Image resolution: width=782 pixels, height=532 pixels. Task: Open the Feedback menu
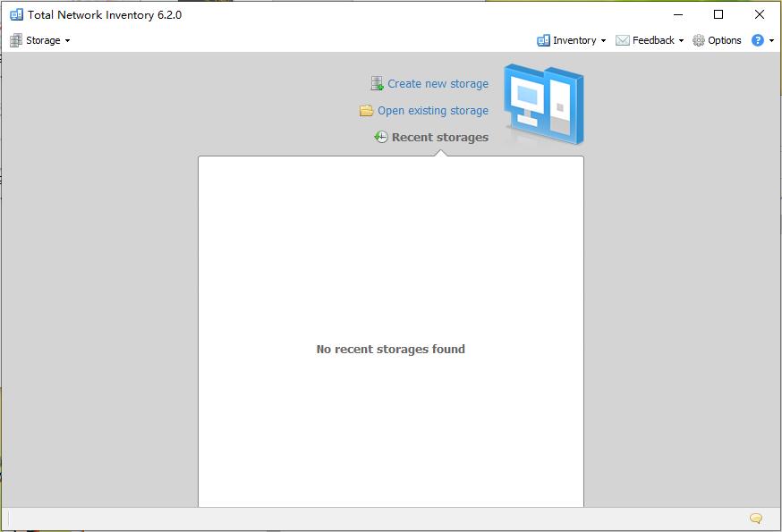click(650, 40)
